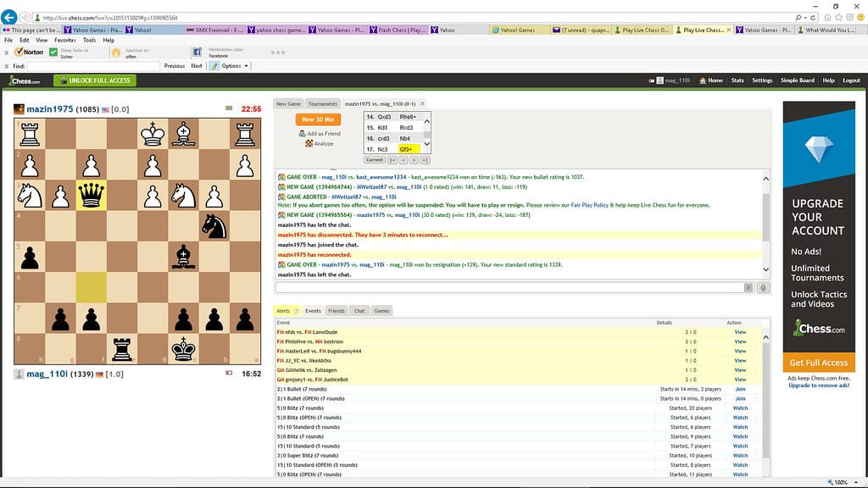Click the Stats link in header
The width and height of the screenshot is (868, 488).
click(737, 80)
